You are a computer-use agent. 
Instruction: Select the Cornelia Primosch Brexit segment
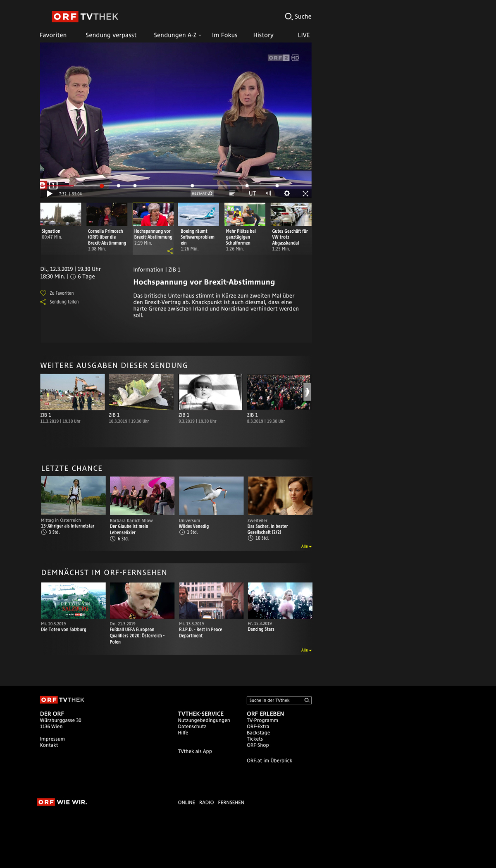tap(107, 214)
